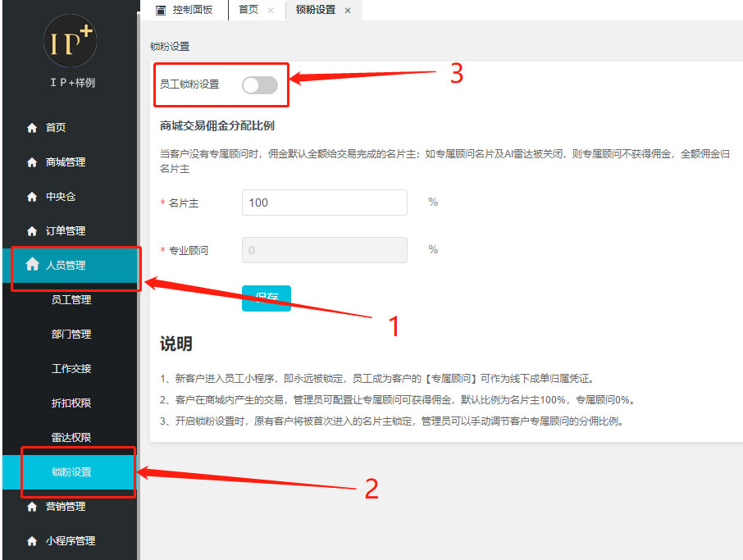
Task: Close the 锁粉设置 tab
Action: pos(348,11)
